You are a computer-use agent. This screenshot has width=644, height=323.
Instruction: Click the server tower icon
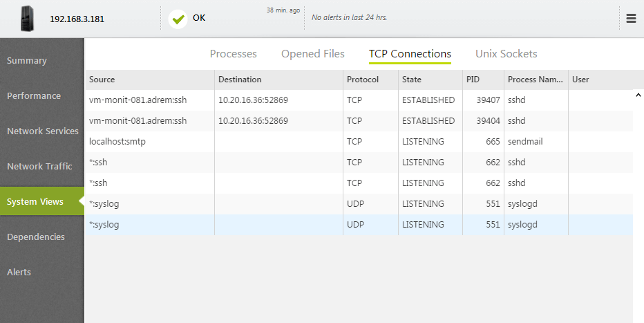click(x=27, y=19)
